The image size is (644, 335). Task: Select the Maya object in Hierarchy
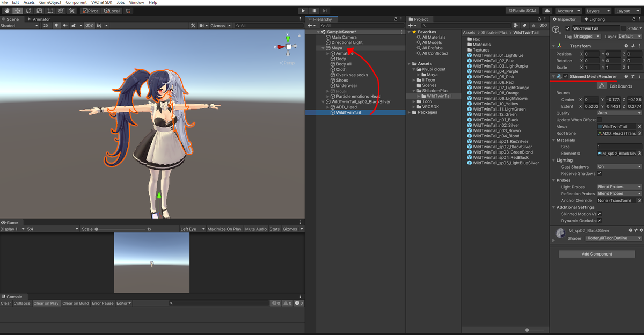336,48
